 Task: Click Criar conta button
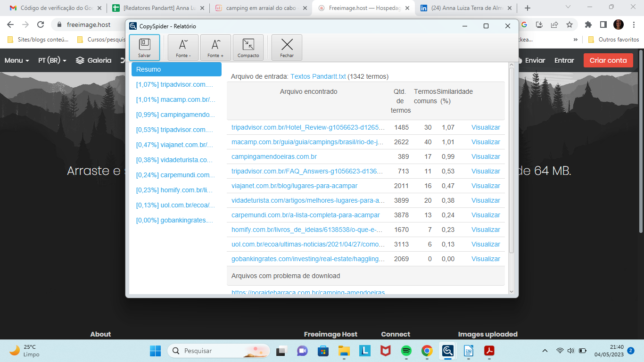click(608, 60)
